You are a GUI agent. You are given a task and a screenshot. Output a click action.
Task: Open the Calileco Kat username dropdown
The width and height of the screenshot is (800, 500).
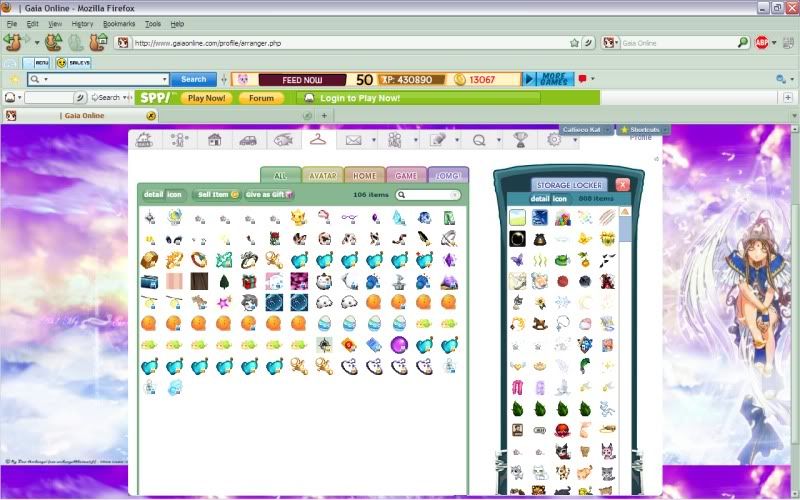[585, 130]
